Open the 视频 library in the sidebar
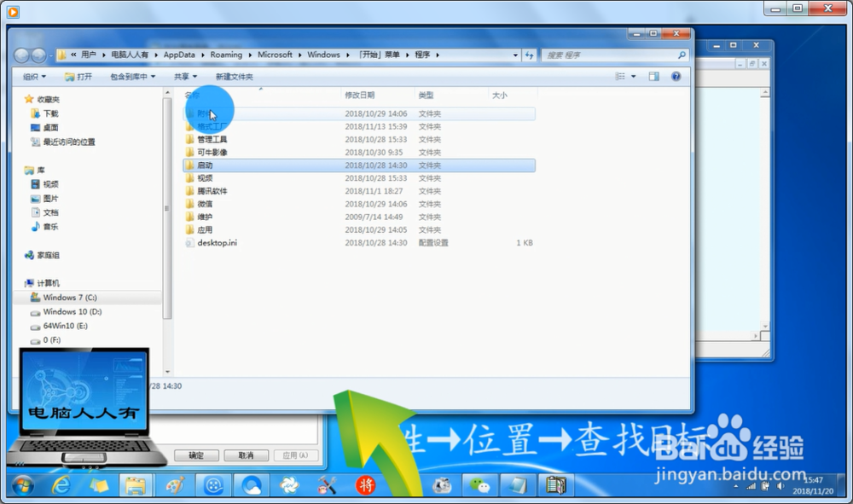The width and height of the screenshot is (853, 504). click(44, 184)
